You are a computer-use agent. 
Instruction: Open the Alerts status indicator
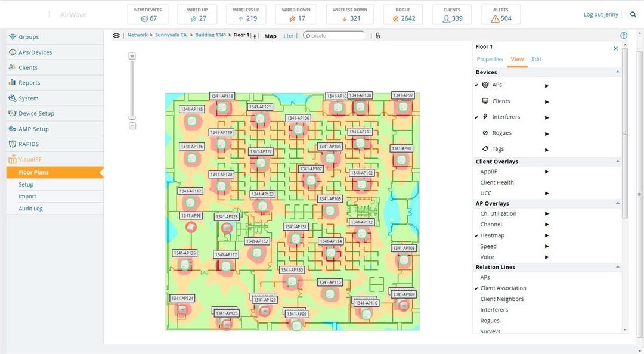(501, 14)
